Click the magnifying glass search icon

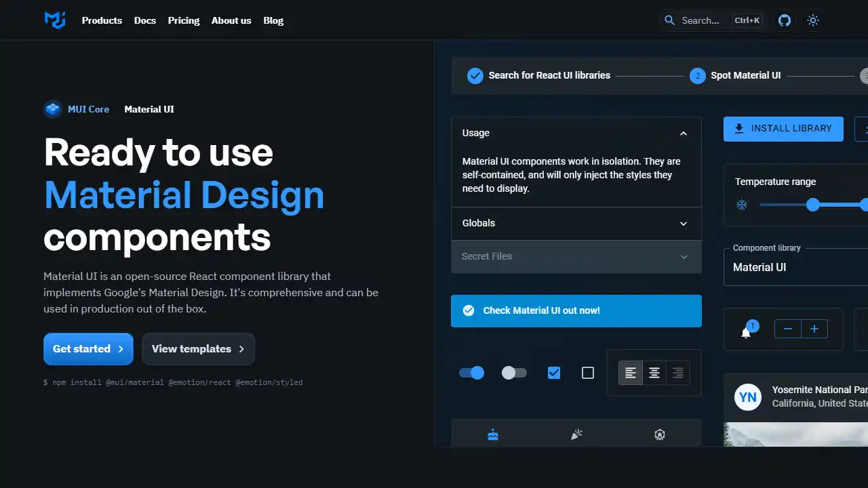point(669,20)
